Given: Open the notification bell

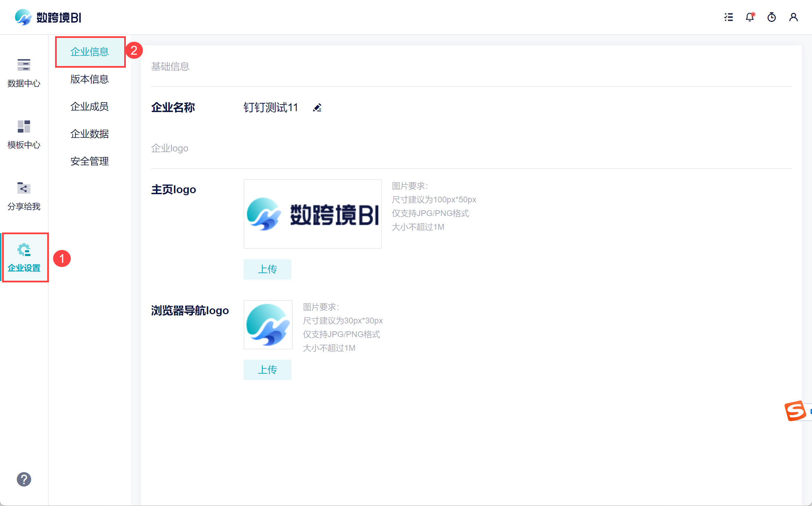Looking at the screenshot, I should pyautogui.click(x=750, y=17).
